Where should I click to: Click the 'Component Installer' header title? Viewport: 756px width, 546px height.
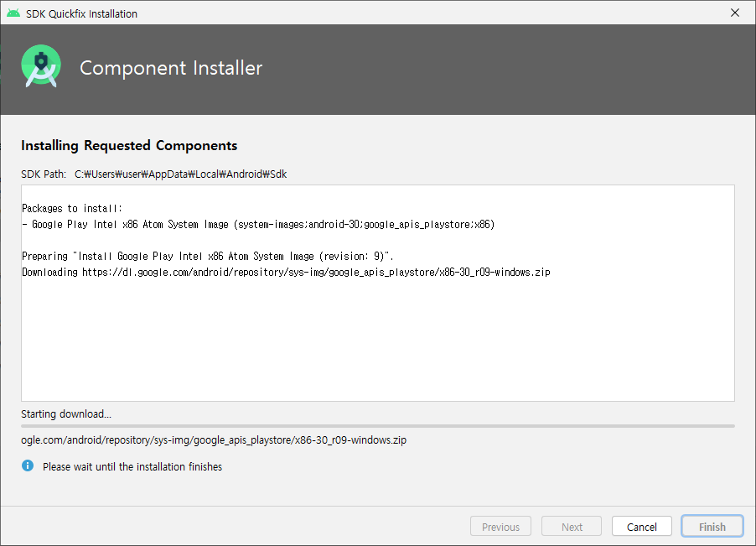click(x=171, y=68)
